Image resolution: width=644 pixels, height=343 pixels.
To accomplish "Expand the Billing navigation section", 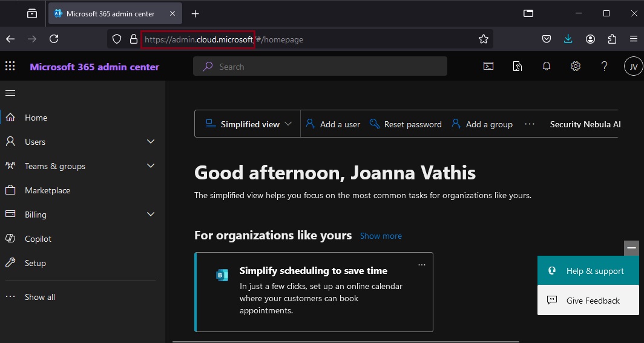I will [151, 215].
